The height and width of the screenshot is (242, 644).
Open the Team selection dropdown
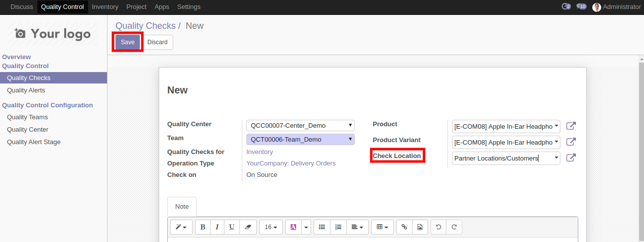(300, 140)
